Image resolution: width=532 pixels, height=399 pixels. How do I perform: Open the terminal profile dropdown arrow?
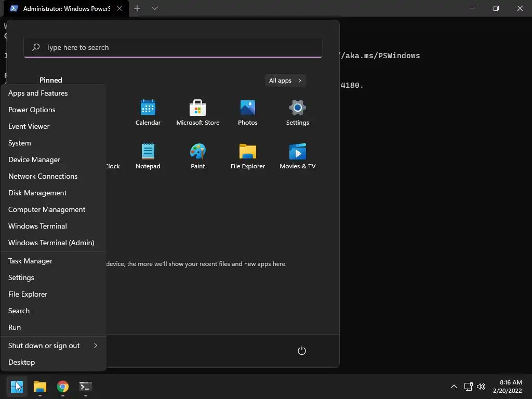(x=155, y=8)
